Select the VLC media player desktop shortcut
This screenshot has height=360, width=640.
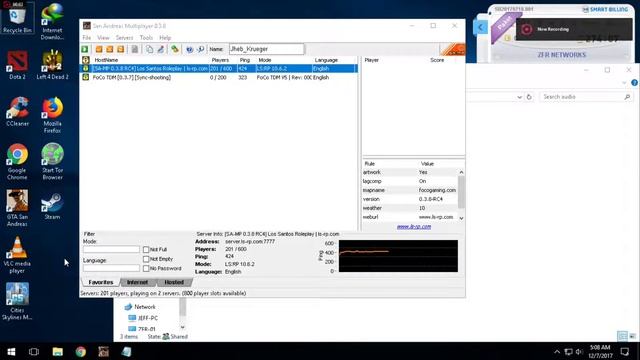click(x=17, y=255)
